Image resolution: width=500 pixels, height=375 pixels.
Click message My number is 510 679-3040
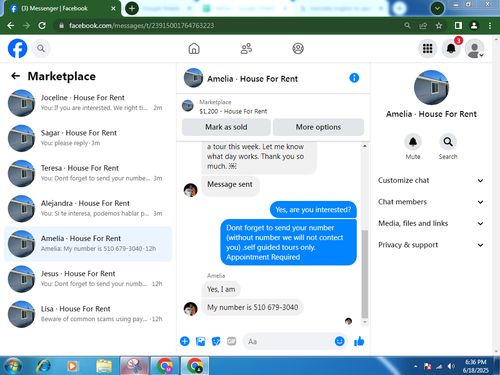252,307
